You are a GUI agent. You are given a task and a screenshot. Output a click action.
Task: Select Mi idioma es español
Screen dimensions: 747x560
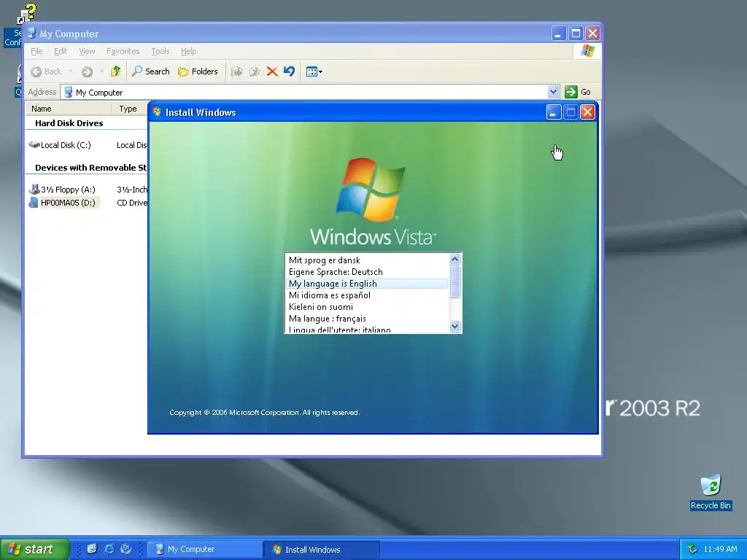367,295
